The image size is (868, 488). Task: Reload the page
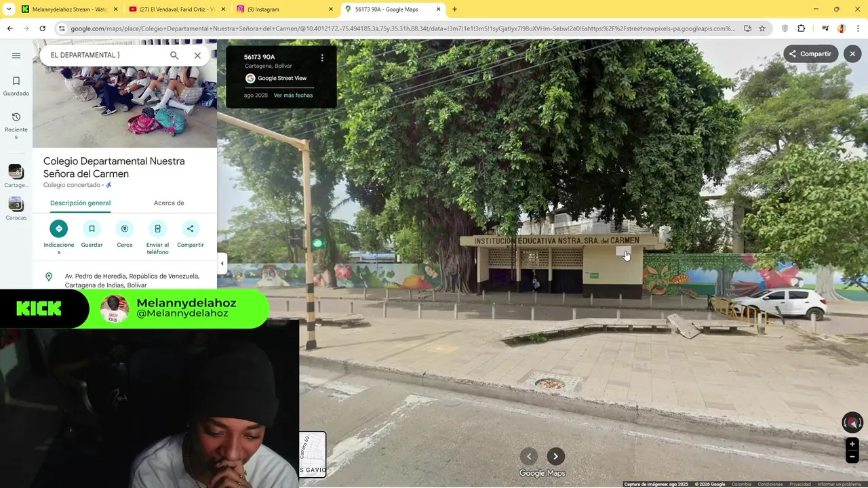42,28
